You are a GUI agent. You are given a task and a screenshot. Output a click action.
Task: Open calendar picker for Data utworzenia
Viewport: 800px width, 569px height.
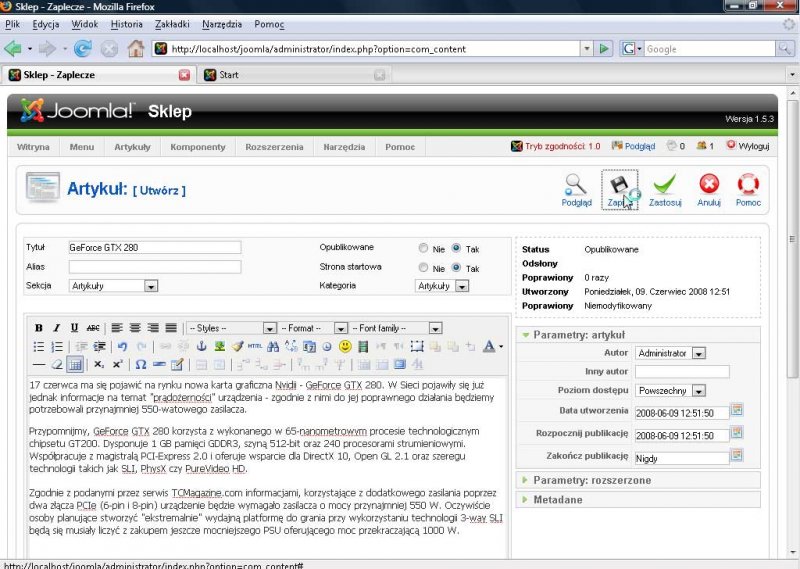(x=738, y=410)
